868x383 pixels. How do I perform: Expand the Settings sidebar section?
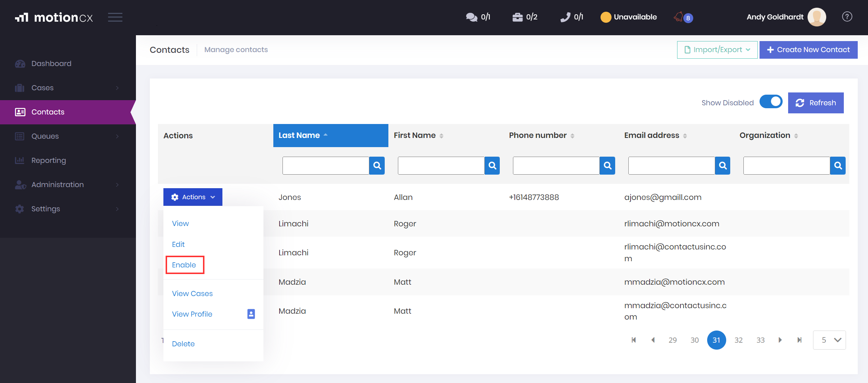(68, 209)
